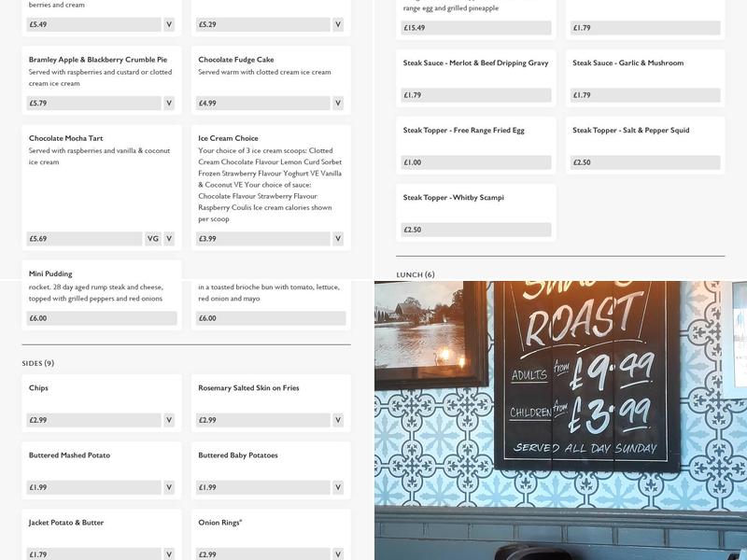Open the Mini Pudding menu item
Screen dimensions: 747x560
click(x=50, y=274)
